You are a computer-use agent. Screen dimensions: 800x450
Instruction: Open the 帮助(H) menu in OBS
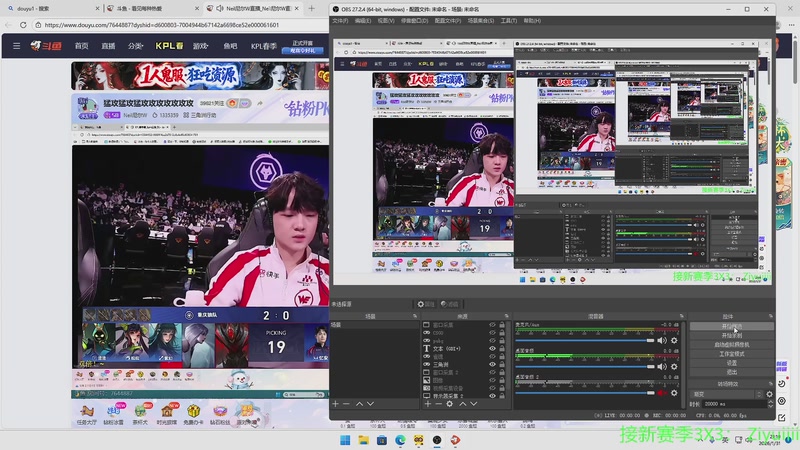tap(532, 20)
